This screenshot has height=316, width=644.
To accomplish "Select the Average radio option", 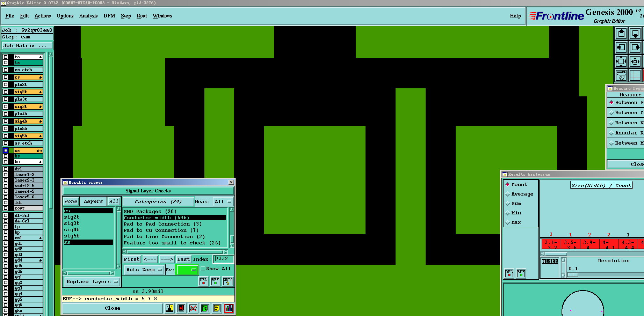I will 508,194.
